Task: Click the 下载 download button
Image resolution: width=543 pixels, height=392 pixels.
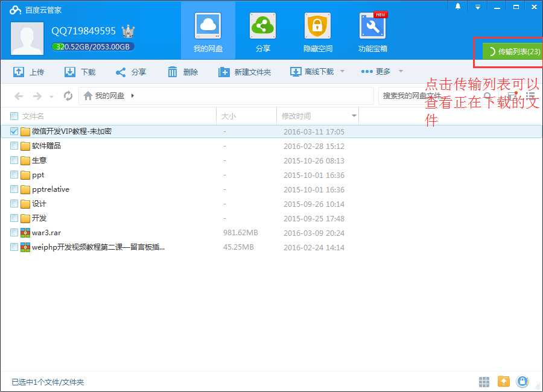Action: point(80,72)
